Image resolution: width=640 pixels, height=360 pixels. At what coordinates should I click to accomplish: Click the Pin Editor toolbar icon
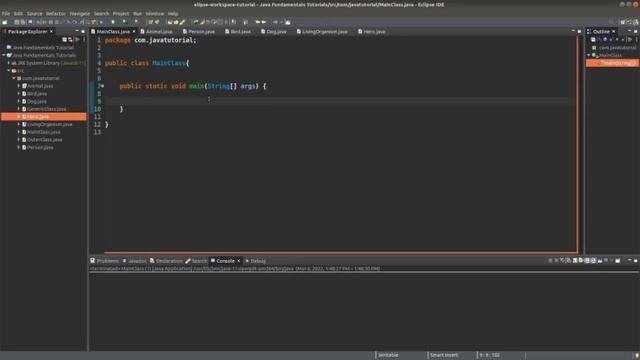[x=288, y=22]
